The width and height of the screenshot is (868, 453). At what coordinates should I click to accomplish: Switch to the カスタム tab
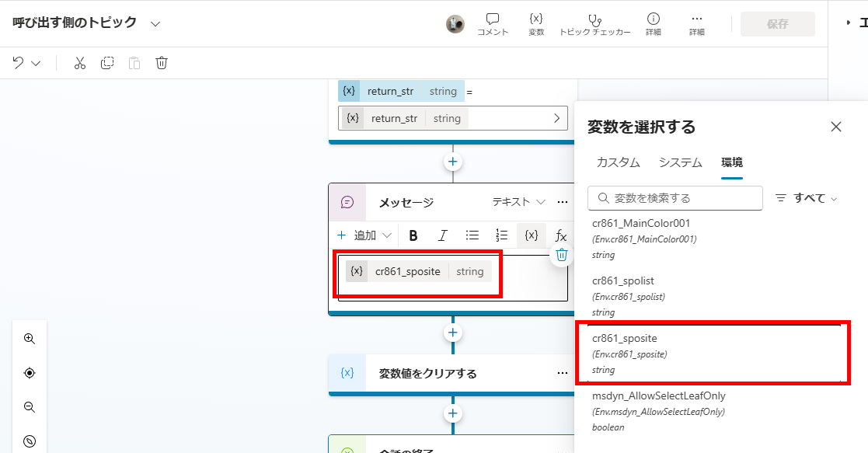tap(618, 162)
